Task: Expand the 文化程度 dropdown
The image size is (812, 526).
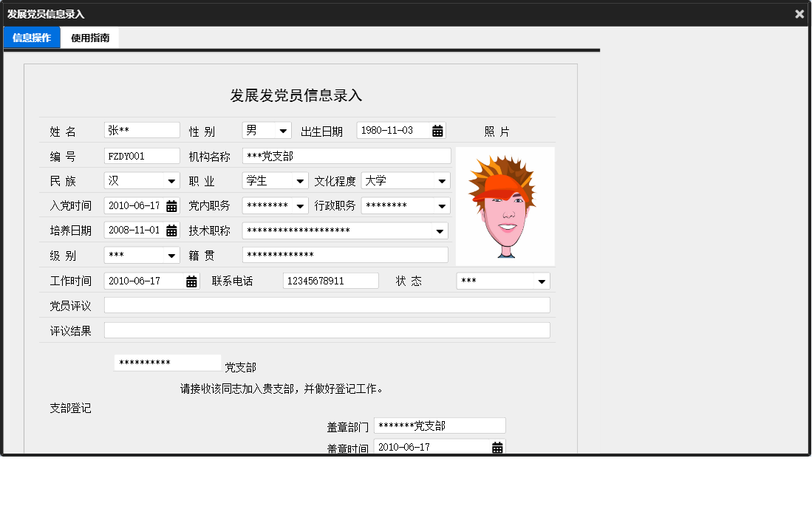Action: (x=444, y=180)
